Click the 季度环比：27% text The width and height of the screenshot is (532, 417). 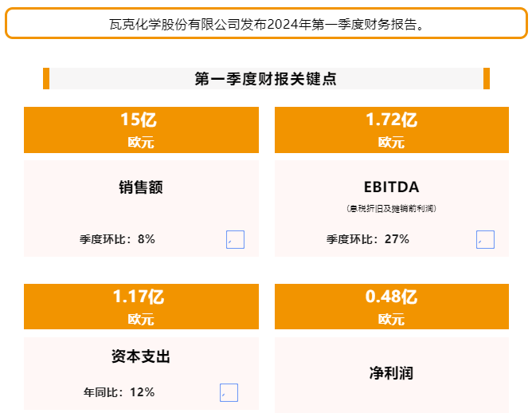[368, 239]
